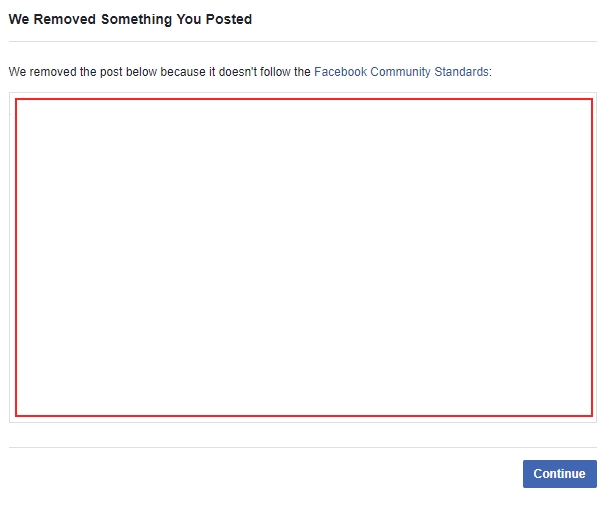
Task: Click the word 'Community' in the blue link
Action: click(x=400, y=72)
